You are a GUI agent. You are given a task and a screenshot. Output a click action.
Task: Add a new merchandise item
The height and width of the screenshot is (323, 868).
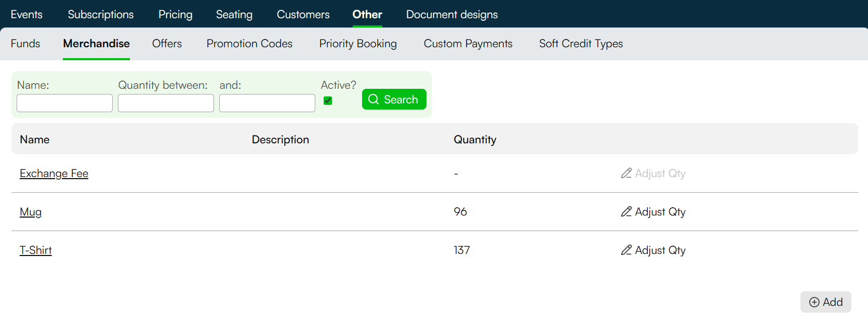click(825, 302)
